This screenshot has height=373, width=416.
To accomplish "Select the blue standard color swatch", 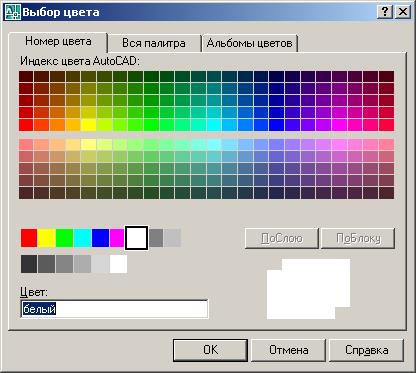I will (x=100, y=238).
